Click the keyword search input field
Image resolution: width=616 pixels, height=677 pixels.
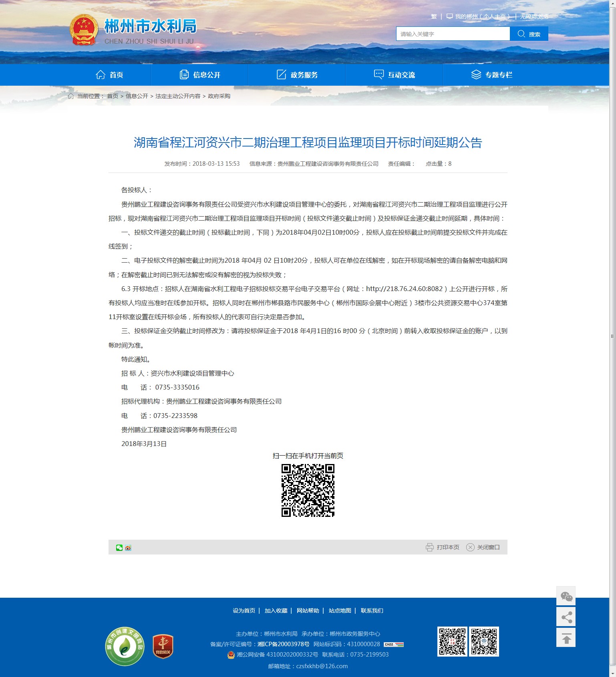[x=453, y=34]
